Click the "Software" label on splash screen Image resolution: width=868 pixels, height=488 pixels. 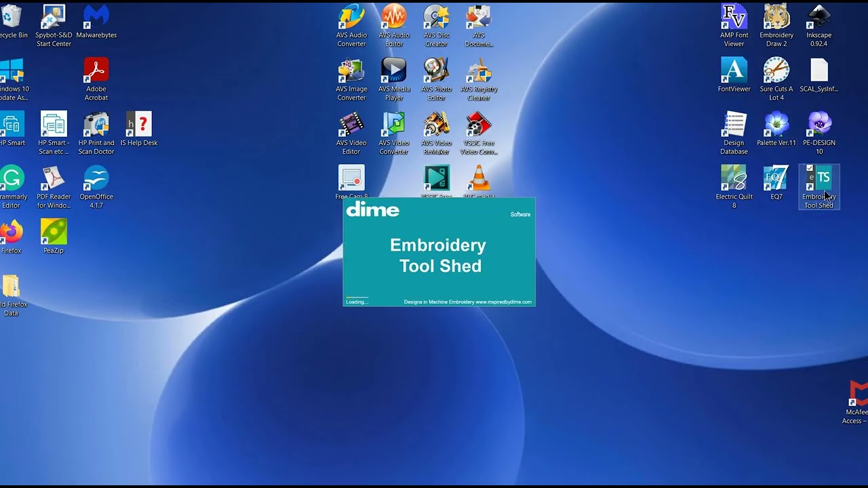pos(521,214)
